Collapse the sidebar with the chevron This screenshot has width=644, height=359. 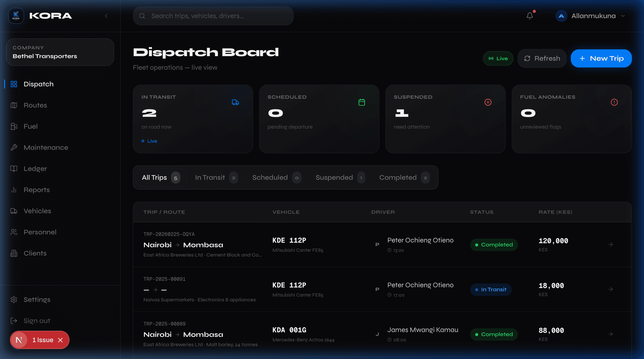click(x=106, y=16)
